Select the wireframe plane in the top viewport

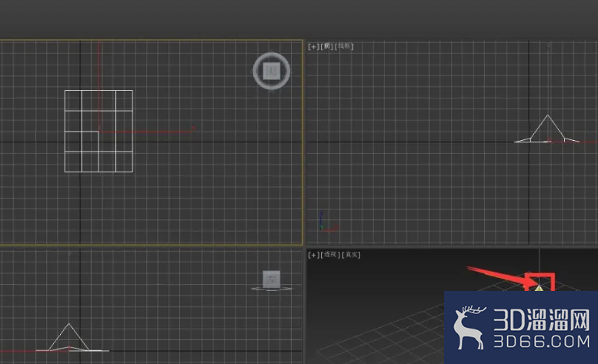[x=99, y=131]
